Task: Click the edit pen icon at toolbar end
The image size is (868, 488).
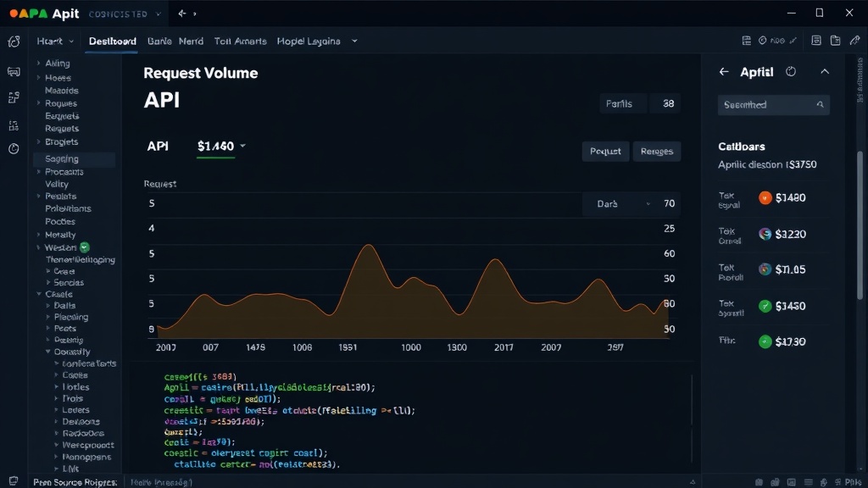Action: pyautogui.click(x=854, y=41)
